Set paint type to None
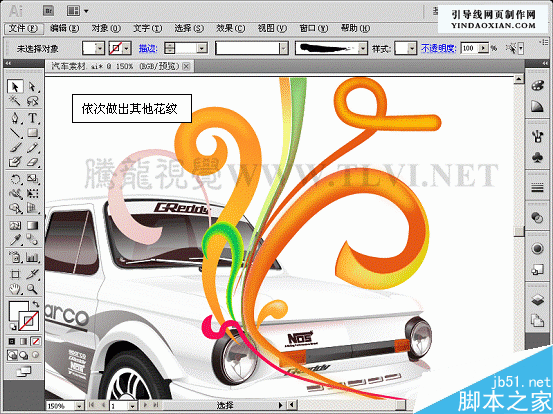Image resolution: width=553 pixels, height=414 pixels. click(x=35, y=341)
